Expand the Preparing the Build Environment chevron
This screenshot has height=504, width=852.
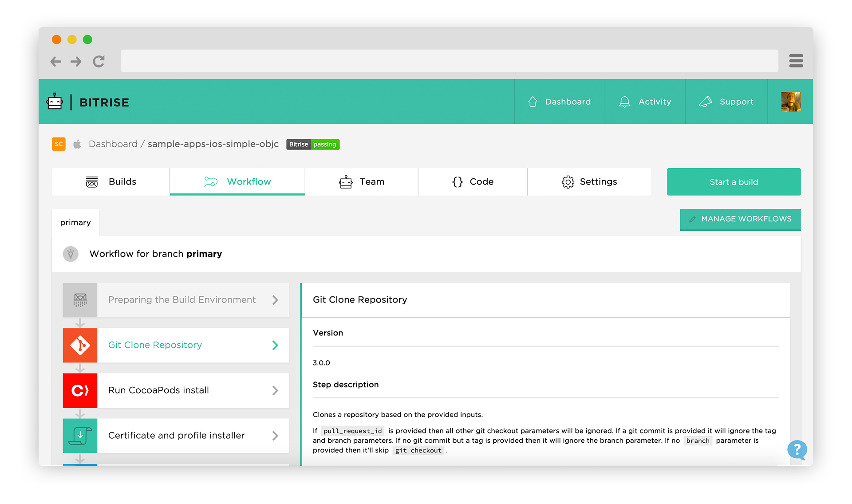[x=275, y=300]
